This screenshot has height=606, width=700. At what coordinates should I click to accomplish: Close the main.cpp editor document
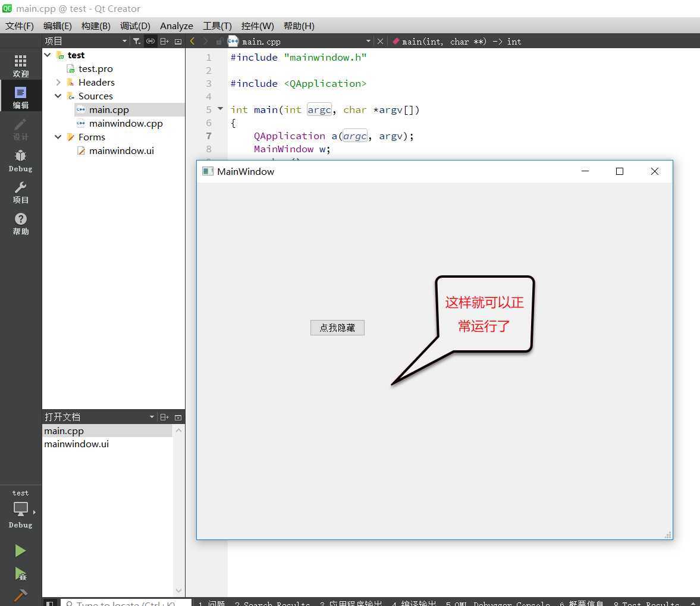tap(380, 42)
